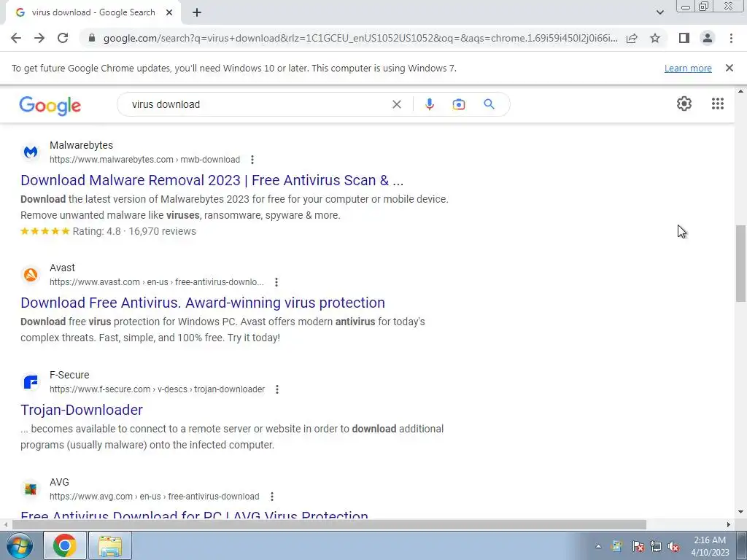Open the Windows Start menu
The image size is (747, 560).
pos(19,545)
